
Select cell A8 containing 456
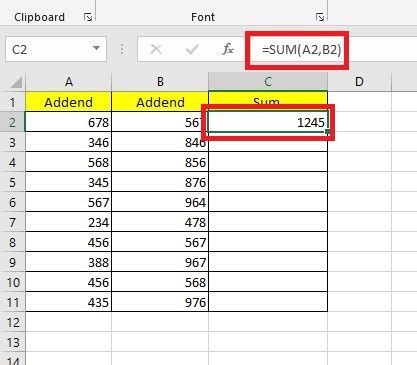[68, 242]
